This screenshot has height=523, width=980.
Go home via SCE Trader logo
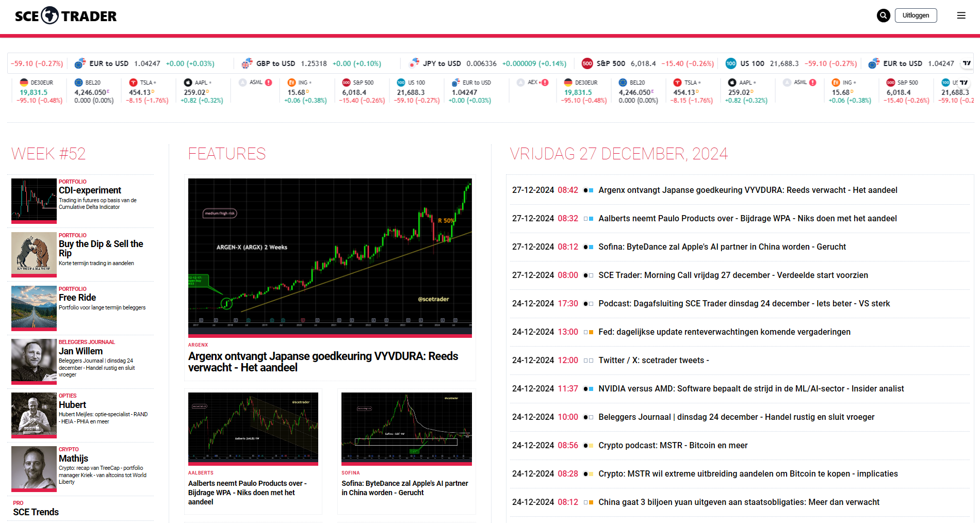tap(66, 16)
